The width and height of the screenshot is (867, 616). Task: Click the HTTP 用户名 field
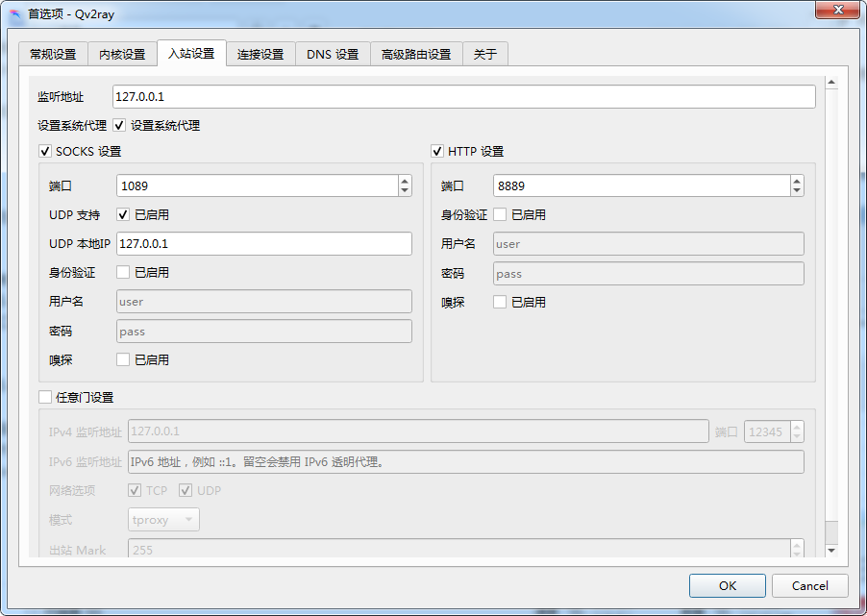649,244
